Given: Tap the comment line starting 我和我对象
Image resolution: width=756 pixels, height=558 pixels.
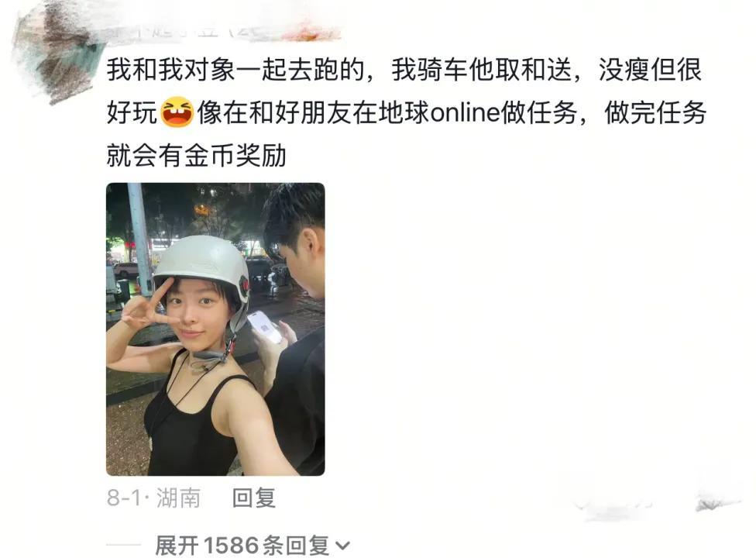Looking at the screenshot, I should 404,70.
